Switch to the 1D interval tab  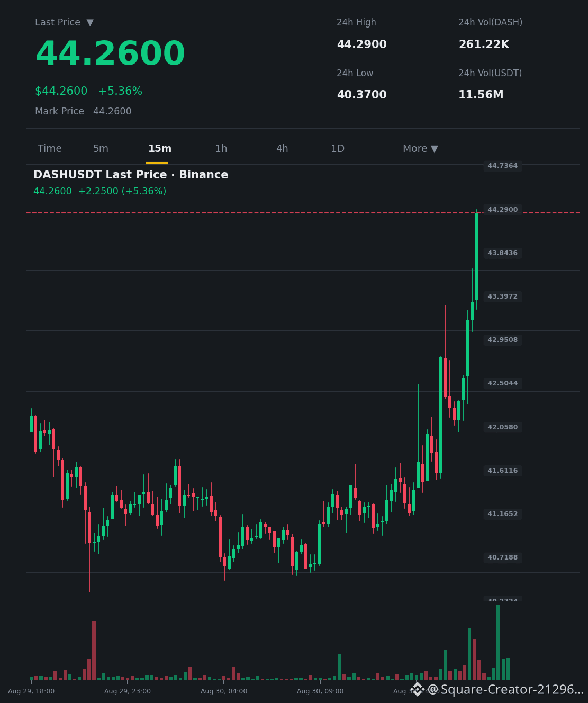pyautogui.click(x=338, y=149)
